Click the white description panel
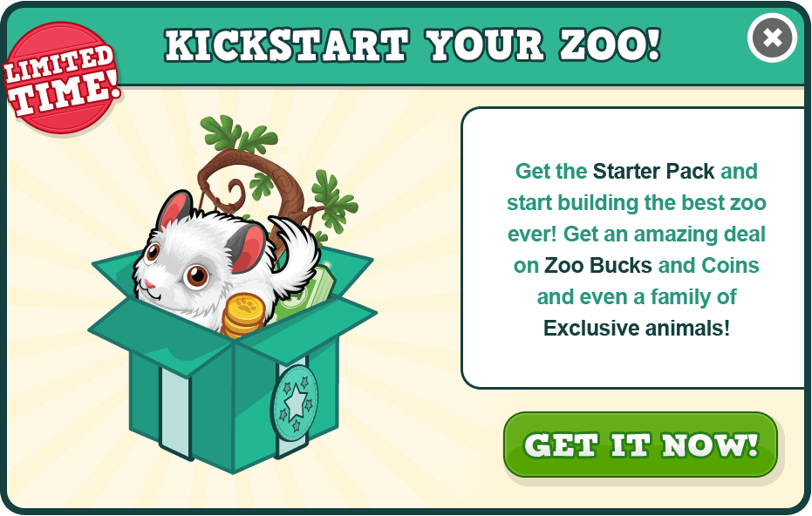This screenshot has height=516, width=812. coord(633,248)
